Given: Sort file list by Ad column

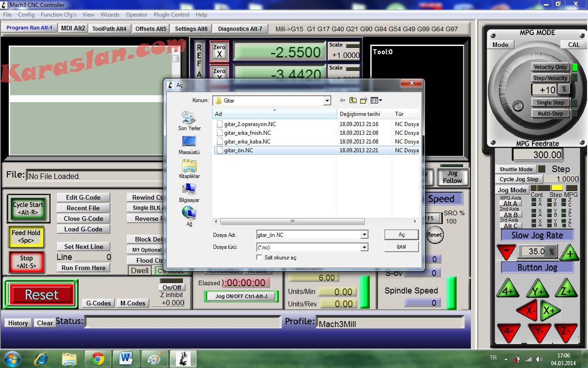Looking at the screenshot, I should point(275,114).
